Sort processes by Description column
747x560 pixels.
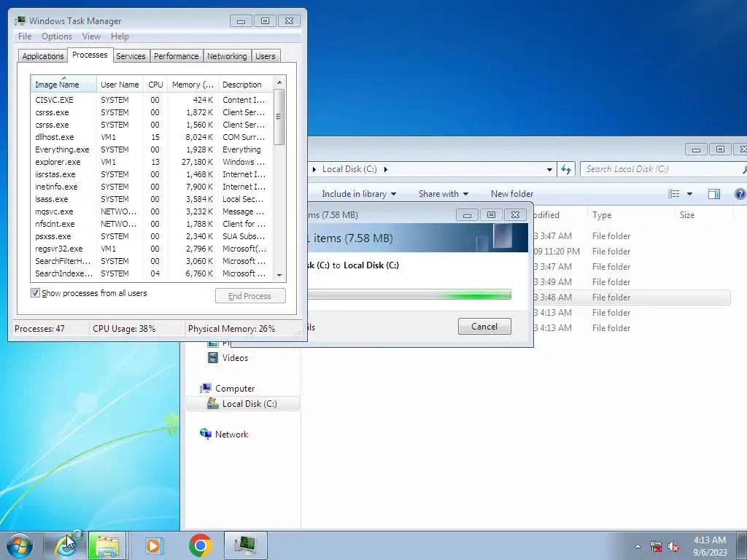[x=245, y=85]
